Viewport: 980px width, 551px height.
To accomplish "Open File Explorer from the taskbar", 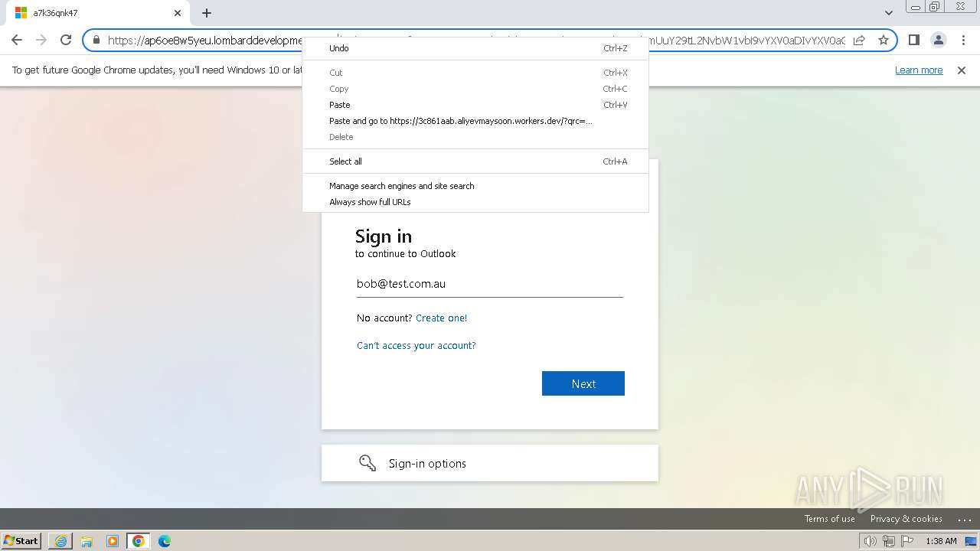I will point(87,541).
